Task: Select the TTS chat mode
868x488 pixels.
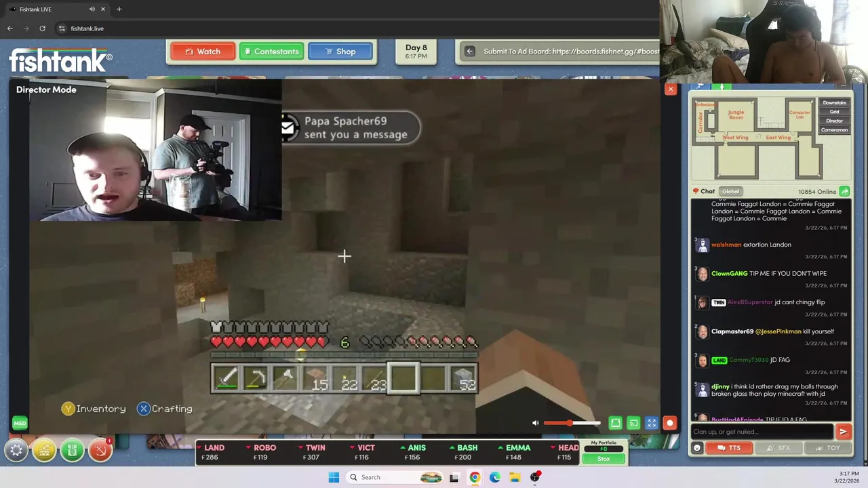Action: click(x=729, y=448)
